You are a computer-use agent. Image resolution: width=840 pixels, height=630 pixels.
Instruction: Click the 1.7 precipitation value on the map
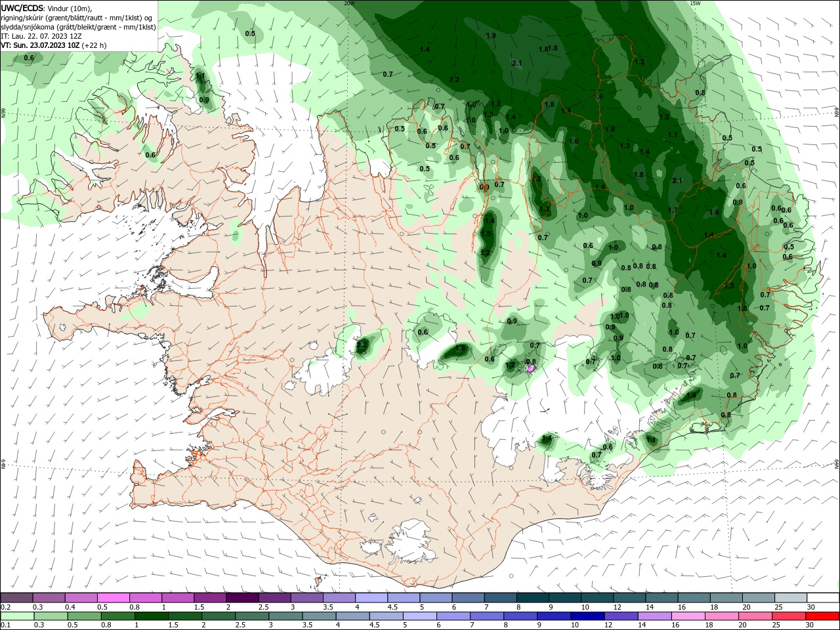coord(673,210)
